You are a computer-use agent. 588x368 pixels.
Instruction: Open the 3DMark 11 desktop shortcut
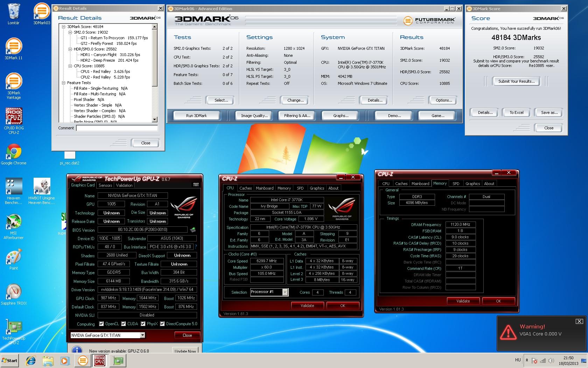pos(14,49)
